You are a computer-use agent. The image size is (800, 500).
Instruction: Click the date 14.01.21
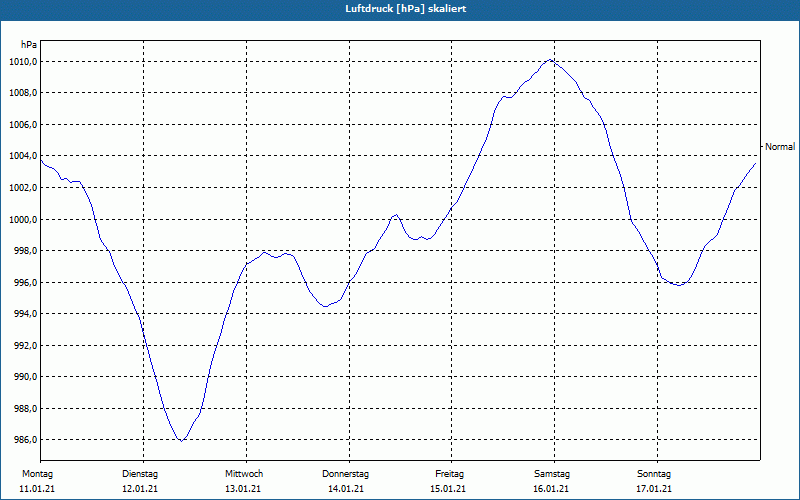[x=346, y=489]
